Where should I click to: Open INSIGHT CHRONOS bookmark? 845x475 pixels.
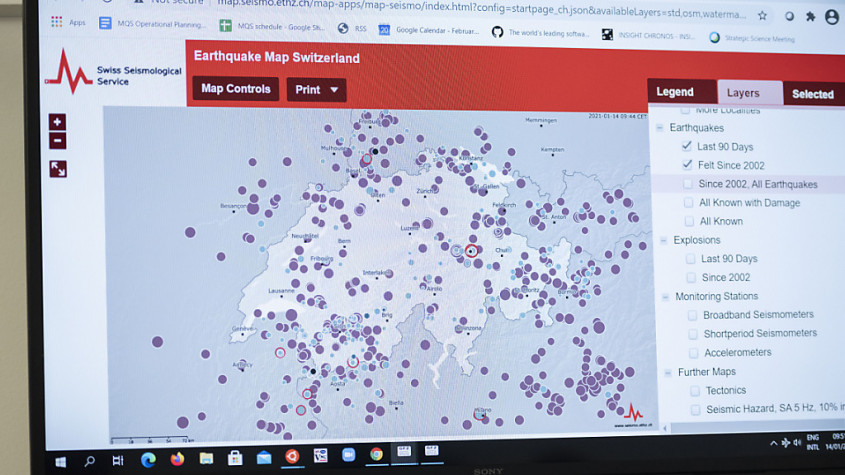(x=649, y=36)
